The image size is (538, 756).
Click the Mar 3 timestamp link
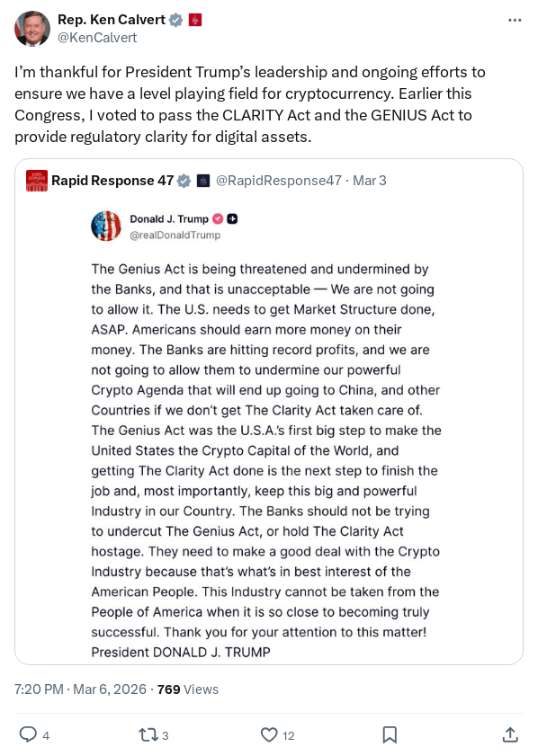click(x=372, y=181)
